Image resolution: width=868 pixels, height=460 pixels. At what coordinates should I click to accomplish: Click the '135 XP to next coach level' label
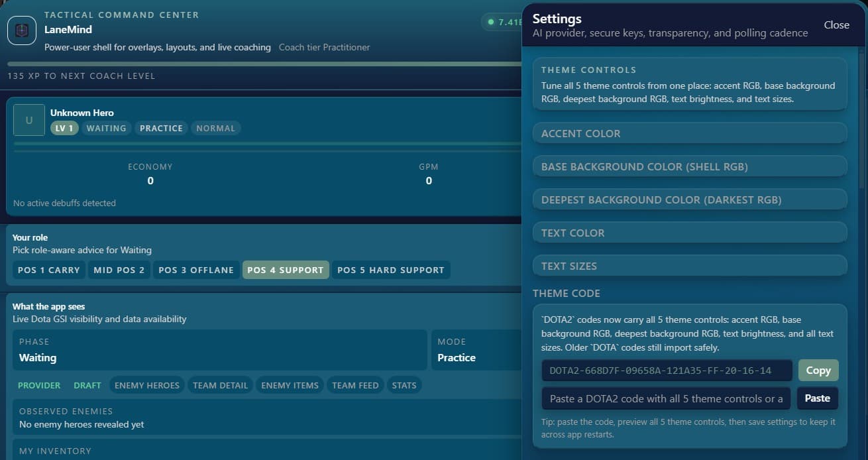click(x=81, y=76)
